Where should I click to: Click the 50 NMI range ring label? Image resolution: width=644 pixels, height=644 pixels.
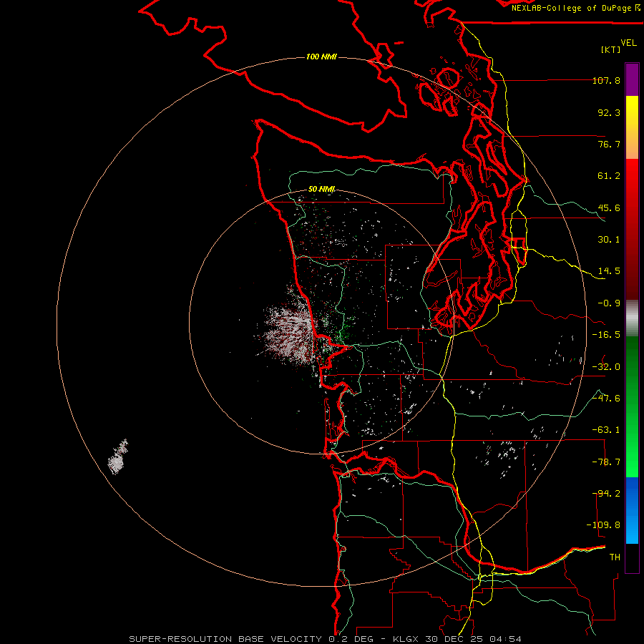pos(321,189)
